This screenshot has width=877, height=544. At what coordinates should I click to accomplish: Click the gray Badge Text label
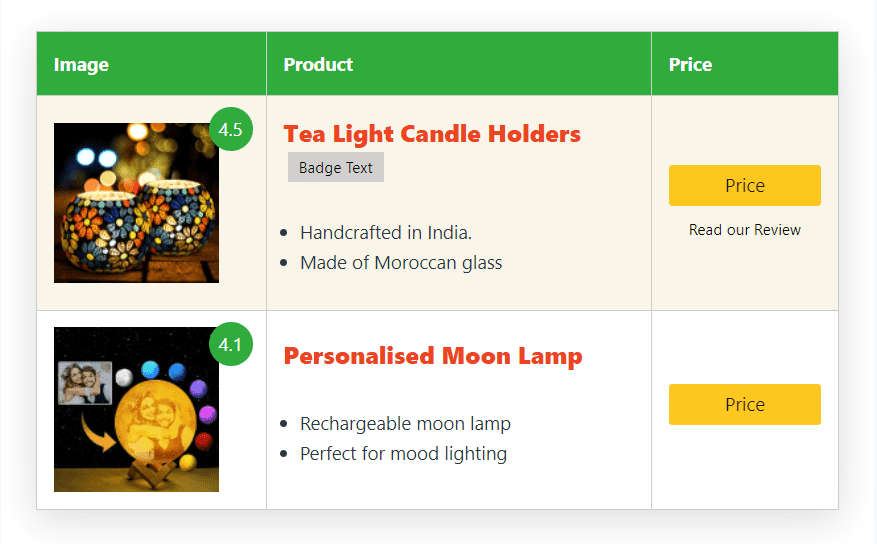pyautogui.click(x=336, y=168)
